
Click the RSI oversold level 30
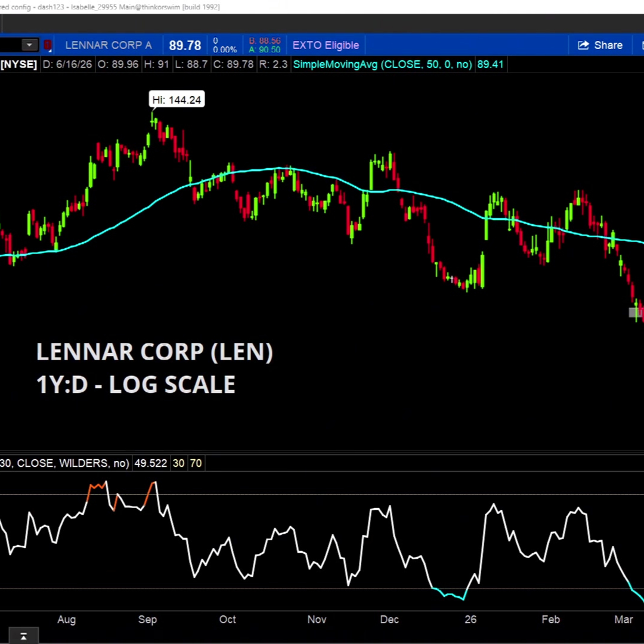pyautogui.click(x=179, y=463)
